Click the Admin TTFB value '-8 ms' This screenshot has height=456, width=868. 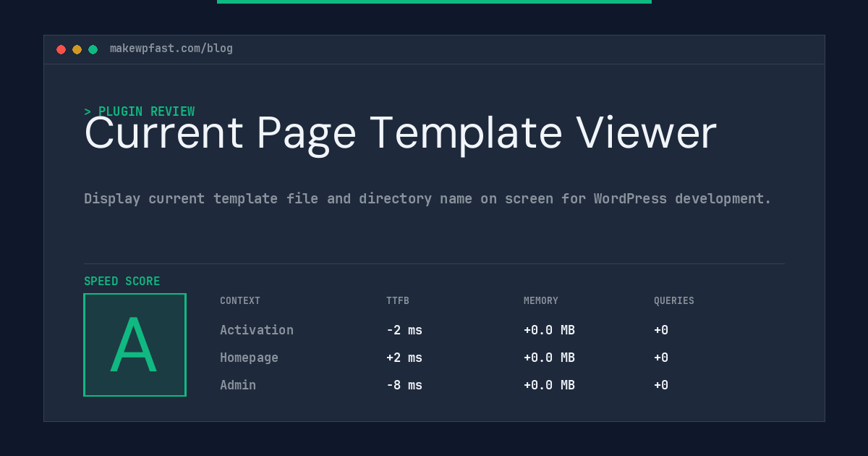pyautogui.click(x=404, y=385)
